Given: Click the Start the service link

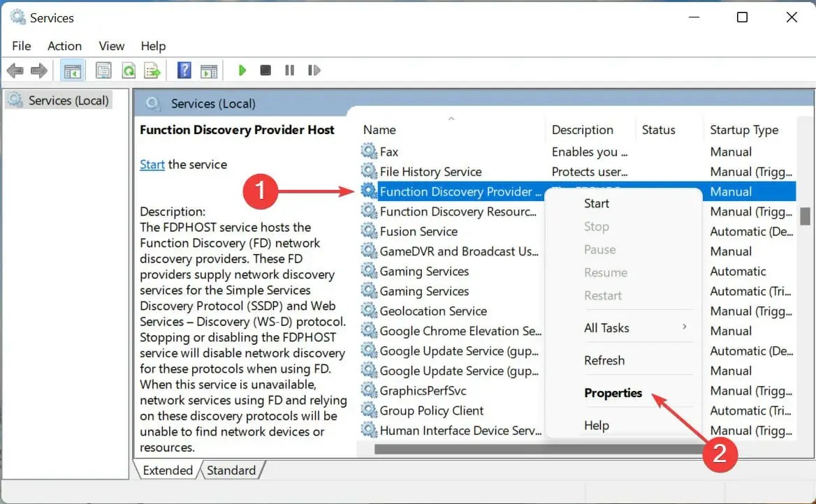Looking at the screenshot, I should tap(152, 164).
